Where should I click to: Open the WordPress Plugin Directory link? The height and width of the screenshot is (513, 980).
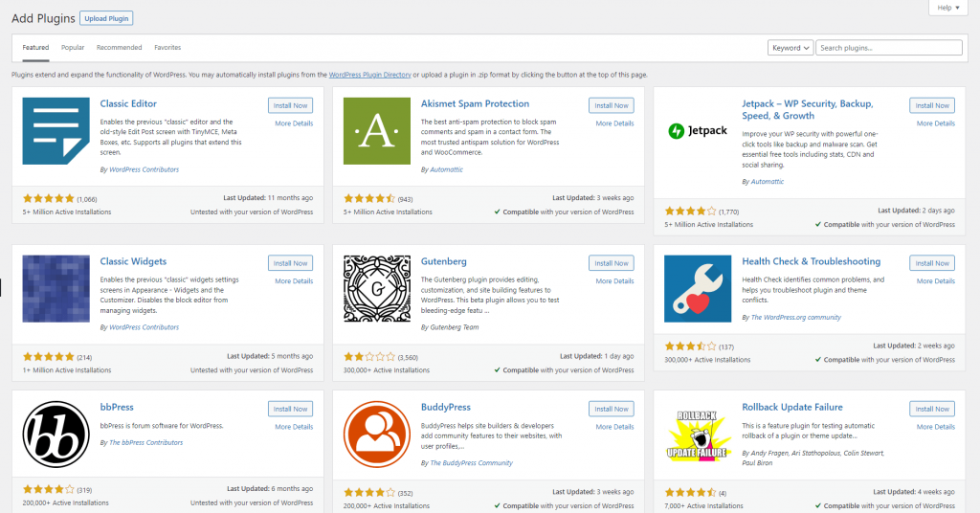pos(370,75)
